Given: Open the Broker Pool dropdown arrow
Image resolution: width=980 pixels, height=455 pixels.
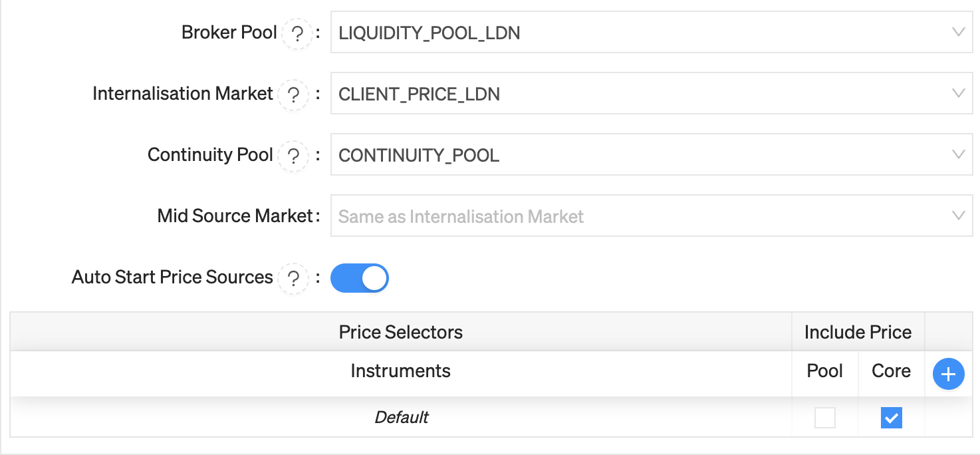Looking at the screenshot, I should (x=958, y=32).
